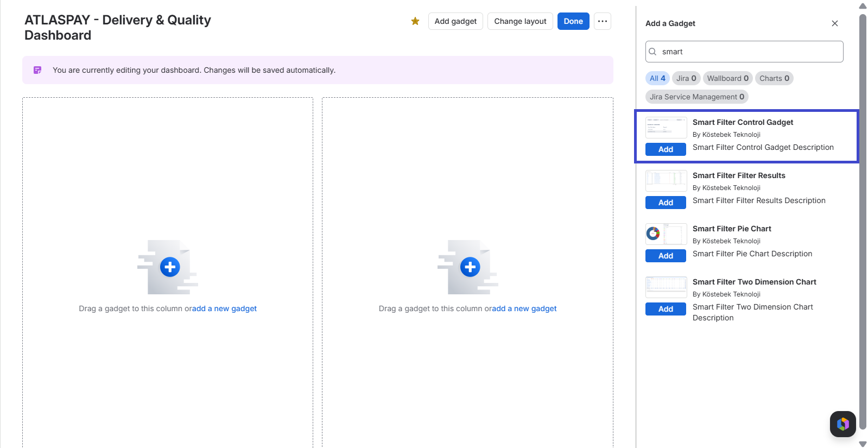Filter gadgets by Jira Service Management
The width and height of the screenshot is (868, 448).
697,97
